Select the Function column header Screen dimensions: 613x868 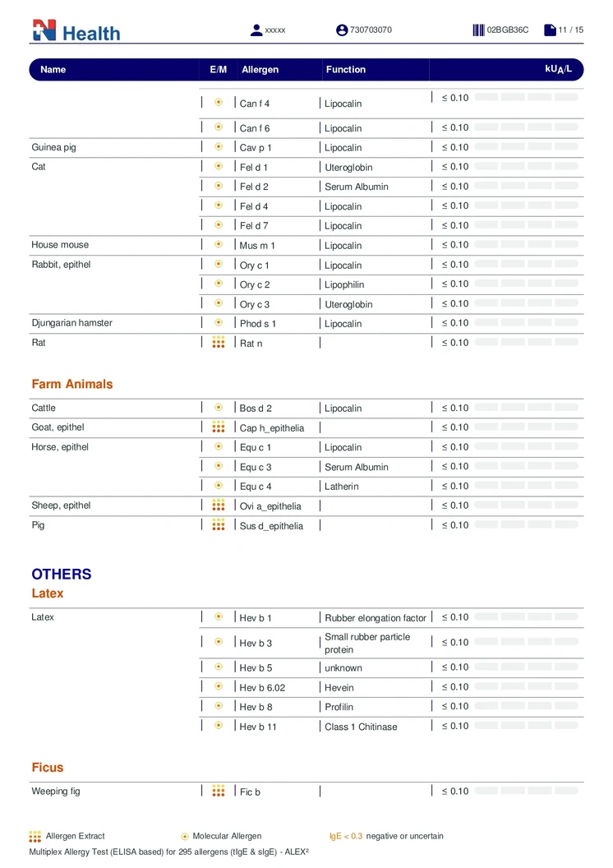pyautogui.click(x=346, y=70)
